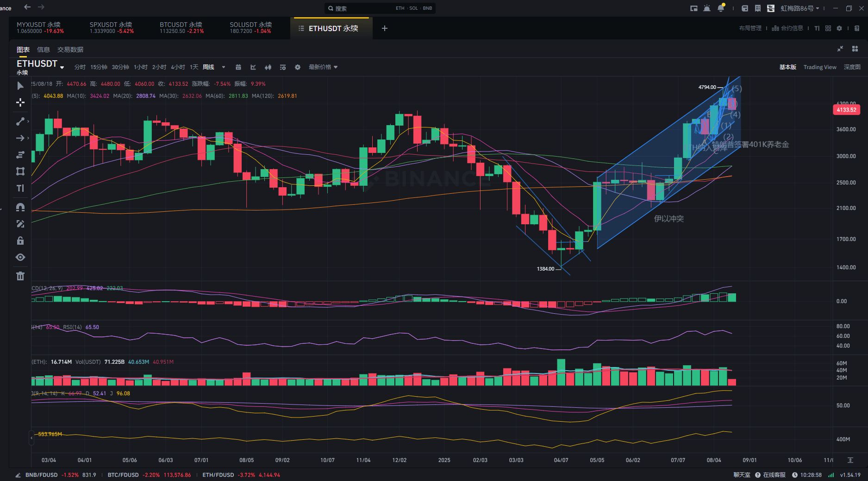Toggle drawings visibility eye icon
Viewport: 868px width, 481px height.
(x=20, y=257)
